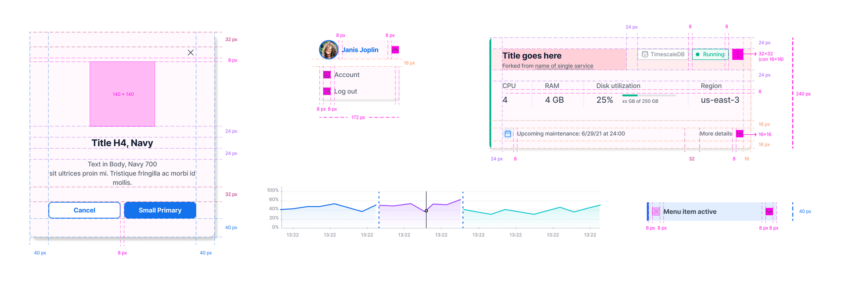The image size is (868, 289).
Task: Click the placeholder icon in active menu item
Action: 656,211
